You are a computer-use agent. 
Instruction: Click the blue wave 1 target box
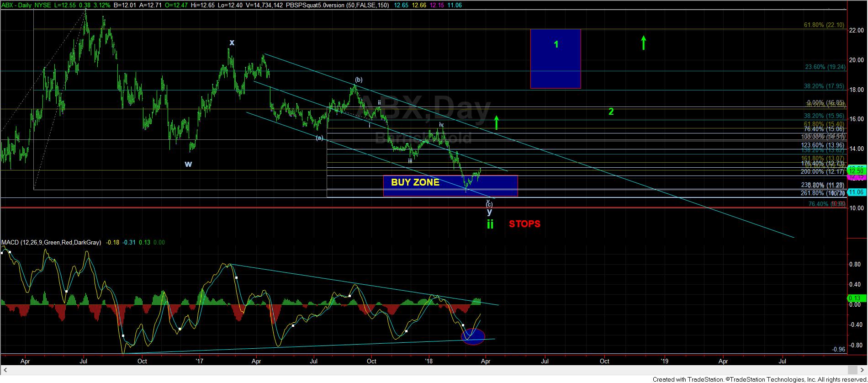(556, 59)
